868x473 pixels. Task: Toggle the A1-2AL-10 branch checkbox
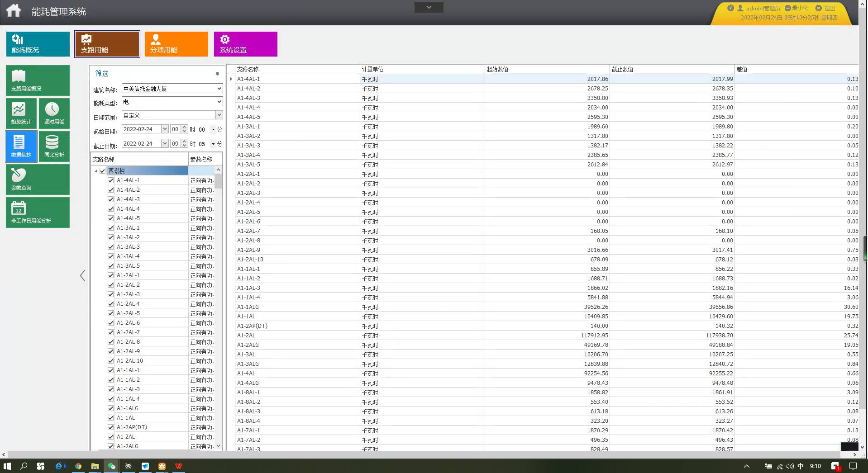pos(110,361)
